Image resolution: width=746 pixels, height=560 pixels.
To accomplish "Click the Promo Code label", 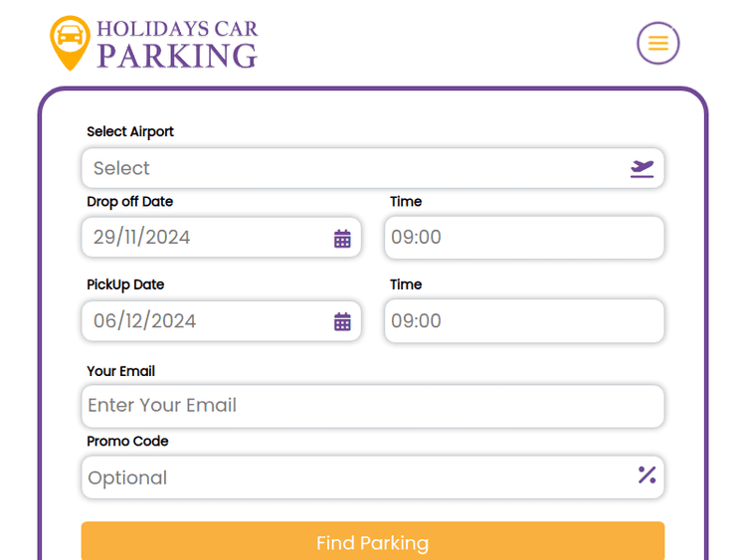I will click(x=127, y=441).
